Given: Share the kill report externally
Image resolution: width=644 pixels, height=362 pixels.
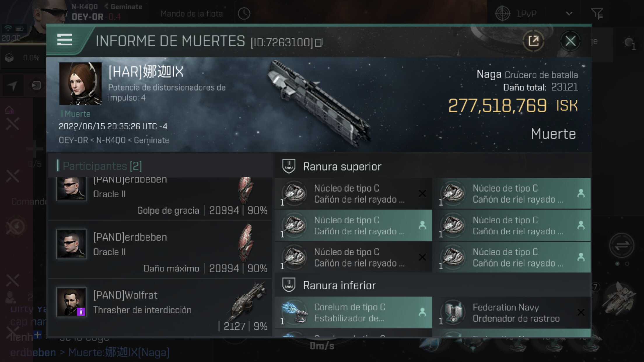Looking at the screenshot, I should [533, 41].
